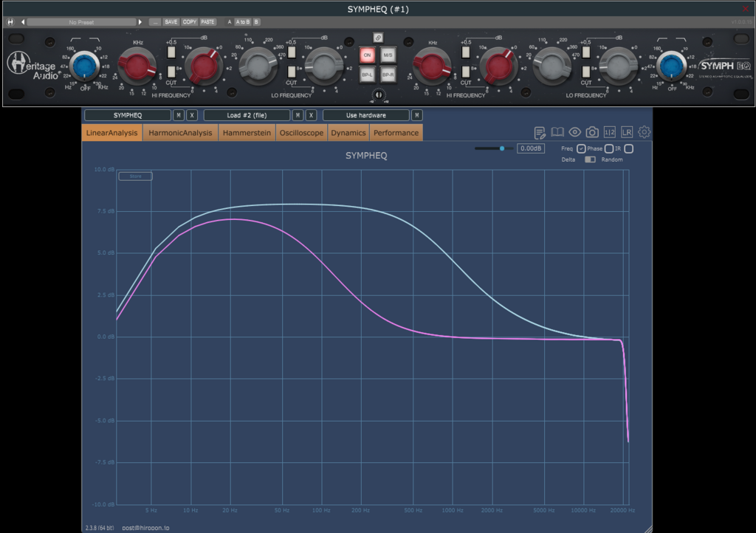756x533 pixels.
Task: Click the right channel grey LO gain knob
Action: 618,66
